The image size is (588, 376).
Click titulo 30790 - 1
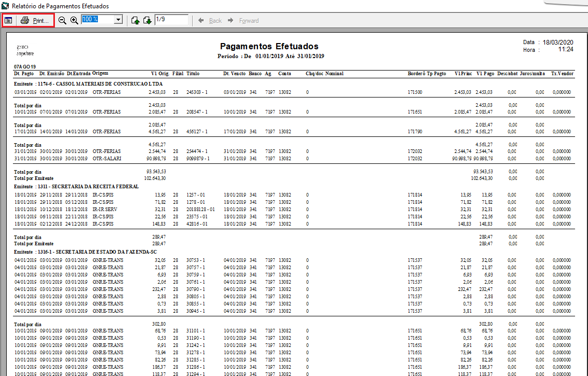pos(195,289)
